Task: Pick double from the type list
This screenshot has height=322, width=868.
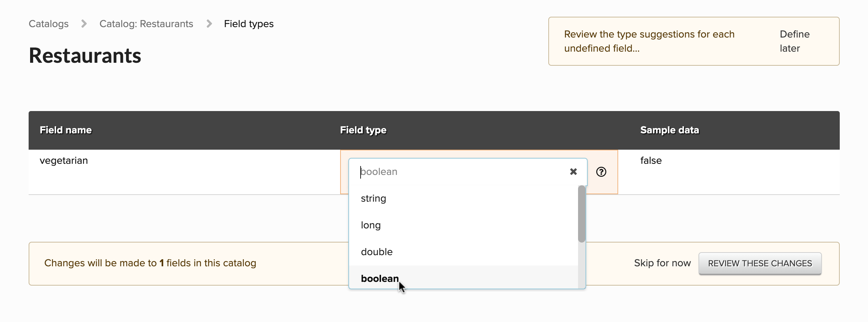Action: pyautogui.click(x=377, y=252)
